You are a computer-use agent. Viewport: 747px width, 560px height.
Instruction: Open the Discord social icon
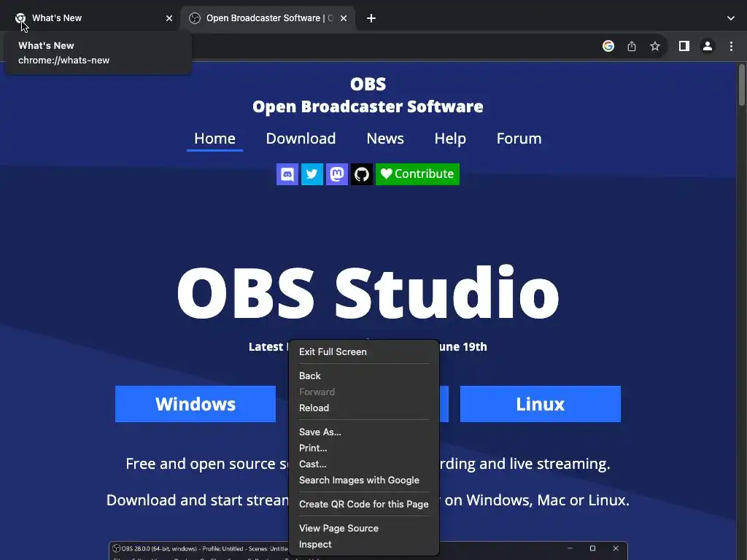pos(287,174)
